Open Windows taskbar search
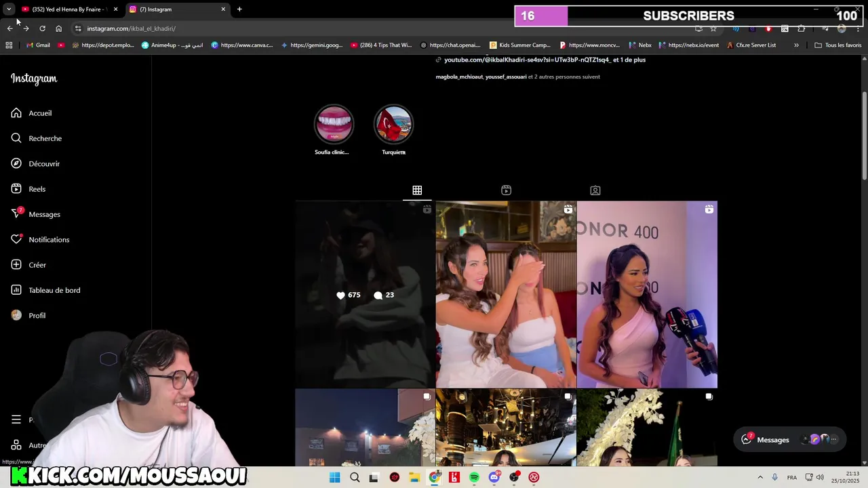 pos(355,478)
